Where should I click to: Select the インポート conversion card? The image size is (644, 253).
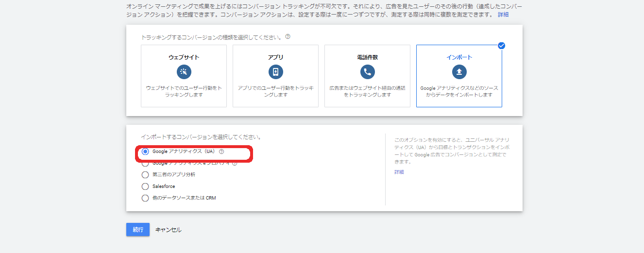pos(459,76)
